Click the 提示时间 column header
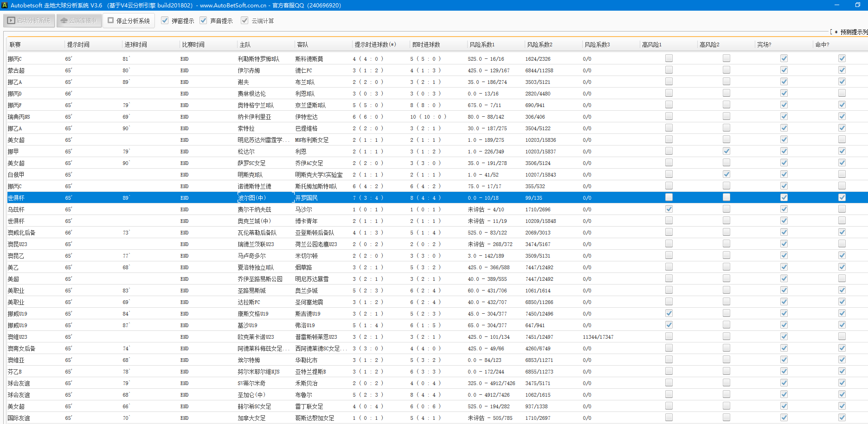This screenshot has height=424, width=868. coord(78,44)
